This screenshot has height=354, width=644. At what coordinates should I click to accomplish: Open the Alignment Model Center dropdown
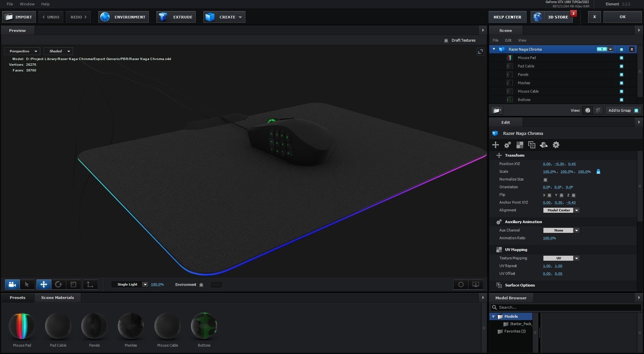[561, 210]
